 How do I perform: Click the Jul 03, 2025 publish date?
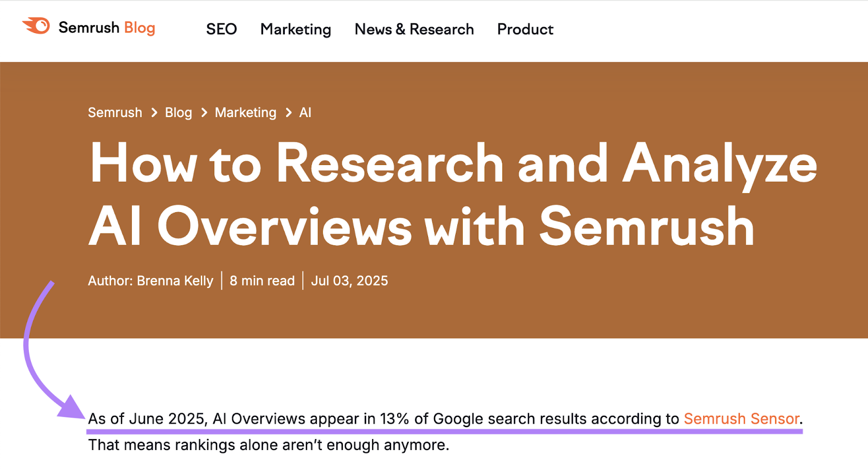click(350, 281)
